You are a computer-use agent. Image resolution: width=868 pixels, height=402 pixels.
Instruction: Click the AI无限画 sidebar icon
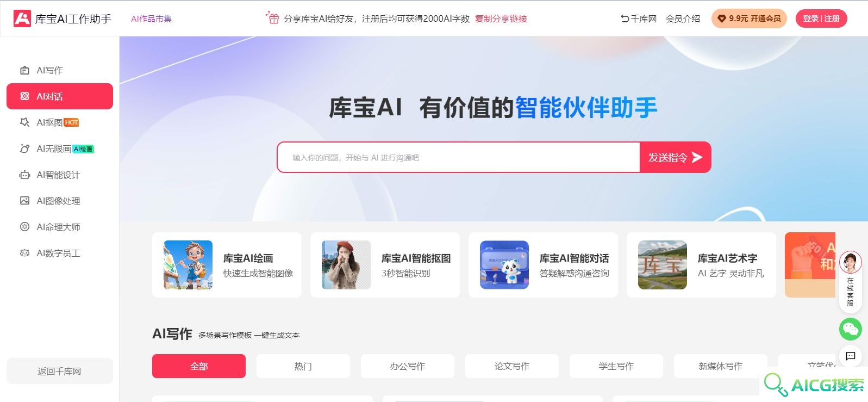[24, 149]
